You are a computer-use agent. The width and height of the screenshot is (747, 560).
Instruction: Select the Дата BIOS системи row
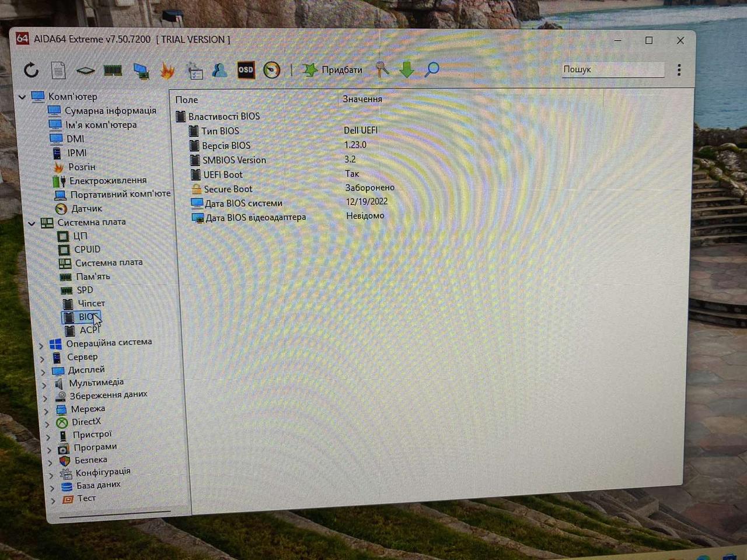pyautogui.click(x=243, y=204)
